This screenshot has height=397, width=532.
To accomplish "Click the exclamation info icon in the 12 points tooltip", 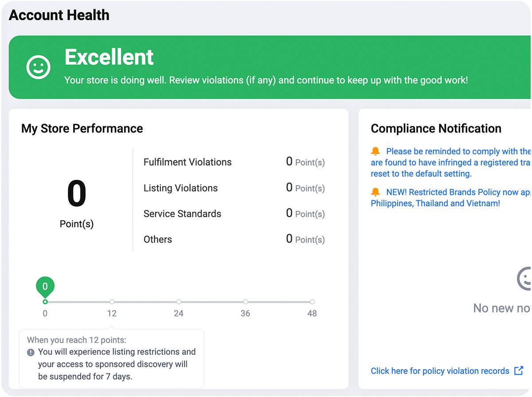I will click(31, 353).
